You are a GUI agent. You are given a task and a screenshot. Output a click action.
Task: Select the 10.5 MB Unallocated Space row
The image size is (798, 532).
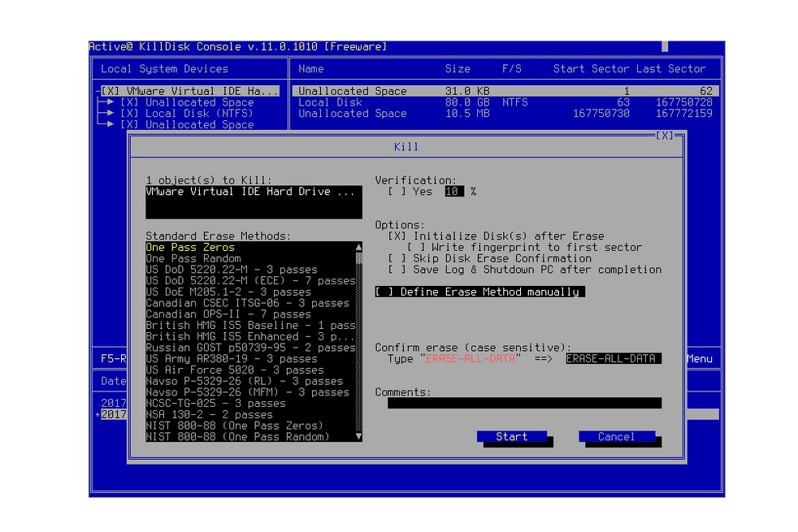pyautogui.click(x=505, y=114)
